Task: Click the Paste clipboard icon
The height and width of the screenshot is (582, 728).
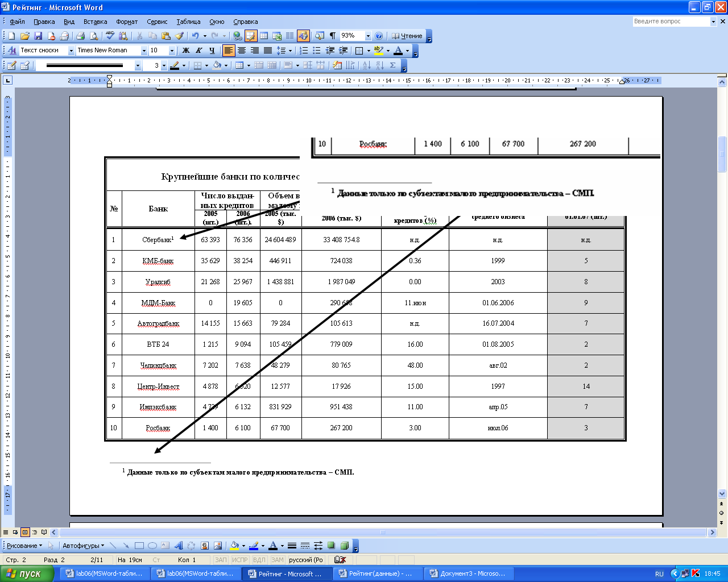Action: [x=166, y=36]
